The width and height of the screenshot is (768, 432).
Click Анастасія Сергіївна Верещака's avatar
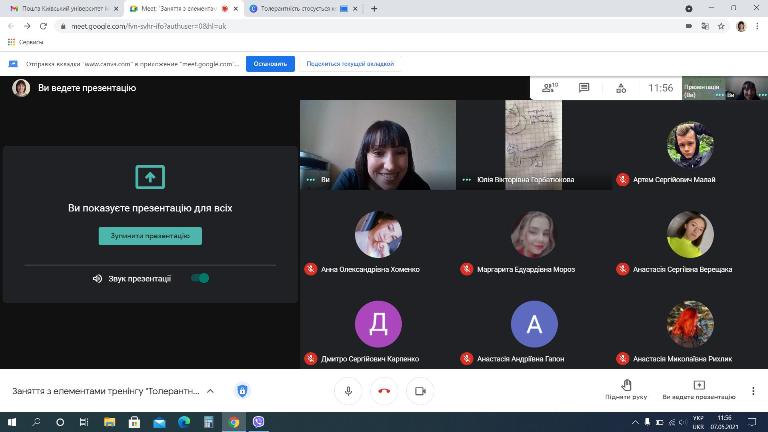(690, 235)
